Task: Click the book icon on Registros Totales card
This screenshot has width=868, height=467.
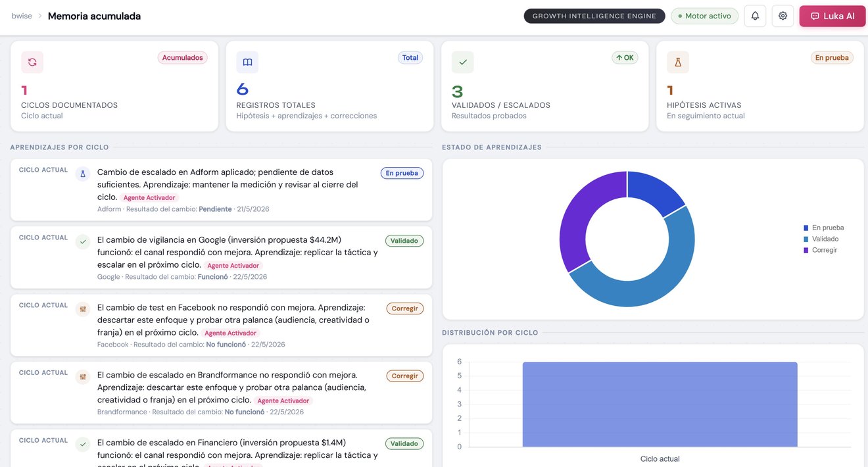Action: [247, 62]
